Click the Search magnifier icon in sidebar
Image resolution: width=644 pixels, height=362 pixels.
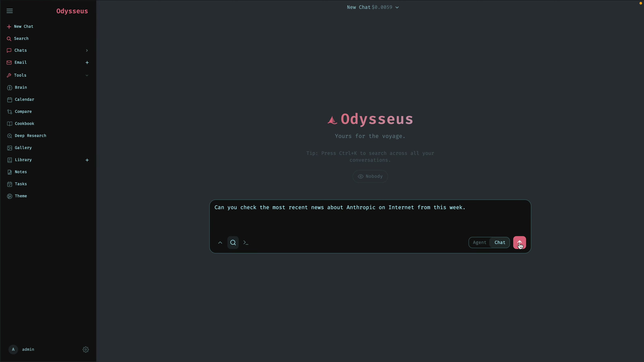[9, 39]
